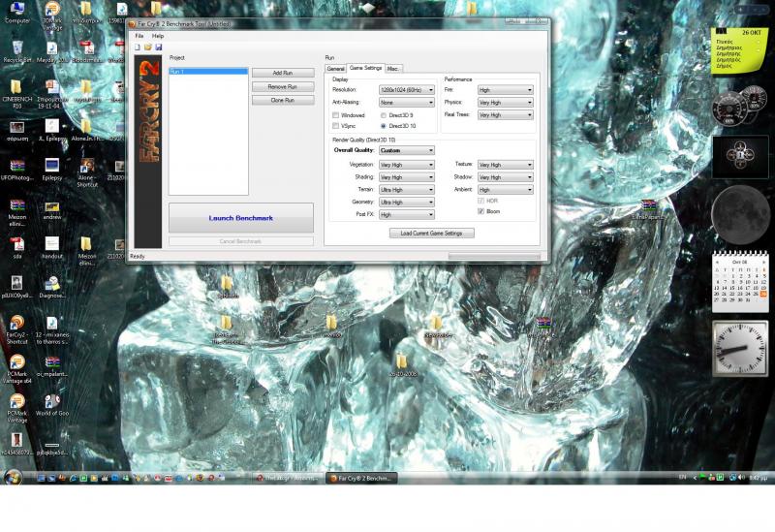The height and width of the screenshot is (532, 775).
Task: Open the Shading quality dropdown
Action: [406, 177]
